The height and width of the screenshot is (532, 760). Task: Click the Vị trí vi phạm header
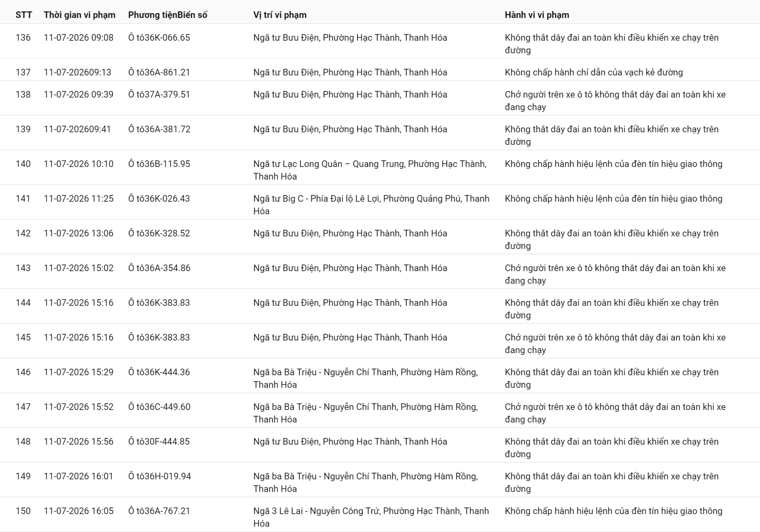pyautogui.click(x=280, y=15)
